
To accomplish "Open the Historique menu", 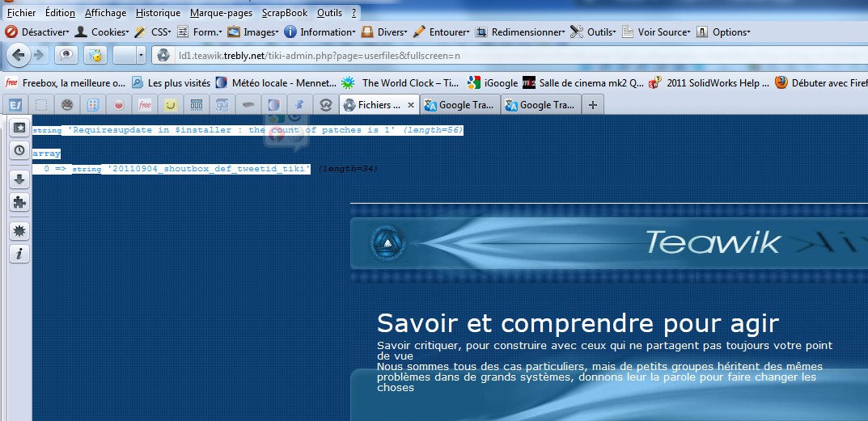I will 158,13.
